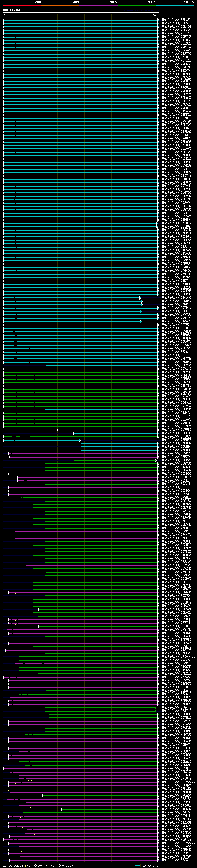Select UniRef100_C5Y145 hit
Image resolution: width=197 pixels, height=868 pixels.
176,369
